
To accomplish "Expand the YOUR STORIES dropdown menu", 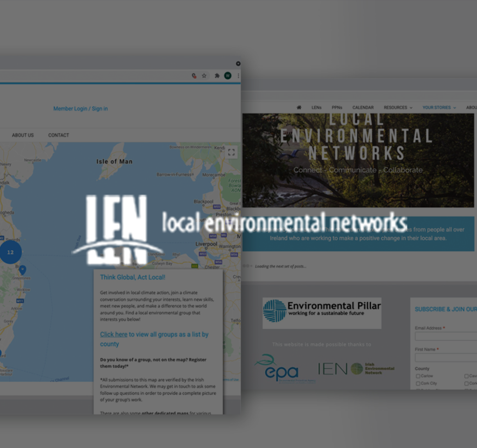I will [439, 108].
